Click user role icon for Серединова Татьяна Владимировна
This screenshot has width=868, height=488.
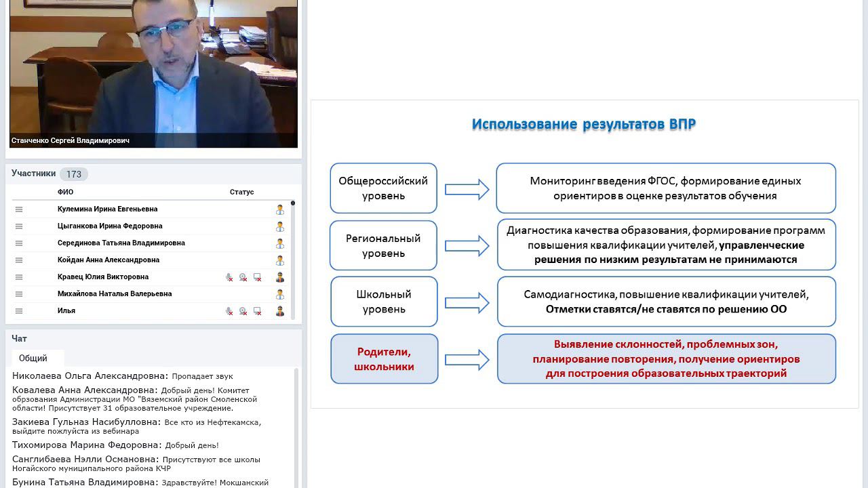(x=279, y=243)
